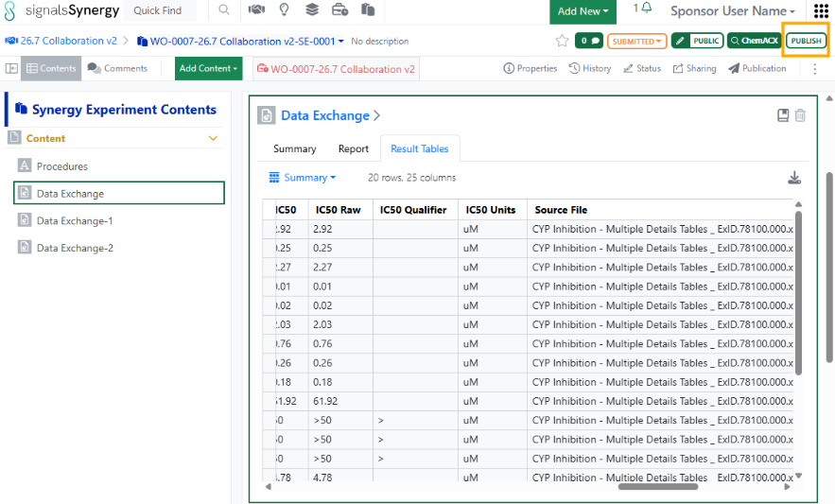The width and height of the screenshot is (835, 504).
Task: Select Data Exchange-2 in the contents list
Action: (119, 248)
